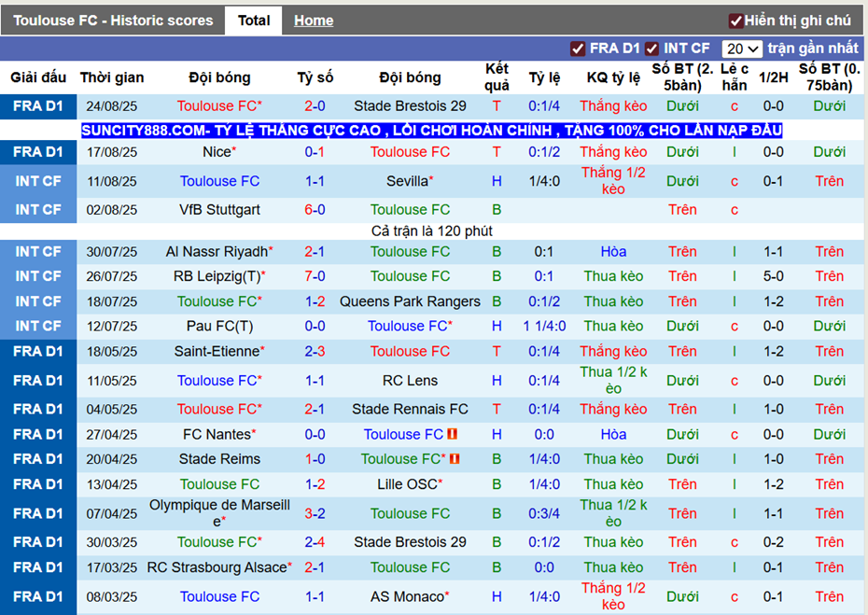Click 'Hòa' result in Al Nassr row
The height and width of the screenshot is (615, 868).
click(x=613, y=252)
